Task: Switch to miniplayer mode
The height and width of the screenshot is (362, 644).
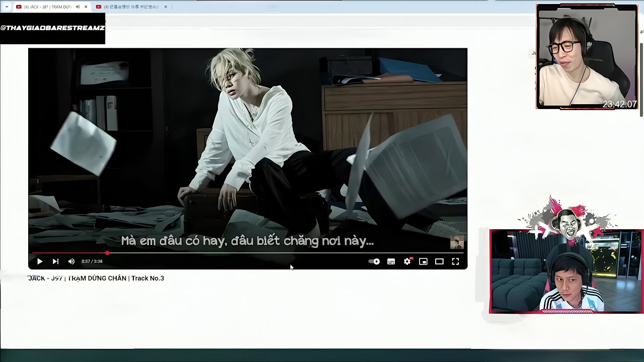Action: 423,261
